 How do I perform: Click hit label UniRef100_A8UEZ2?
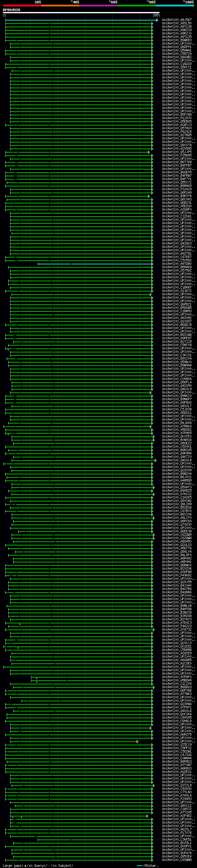tap(177, 443)
